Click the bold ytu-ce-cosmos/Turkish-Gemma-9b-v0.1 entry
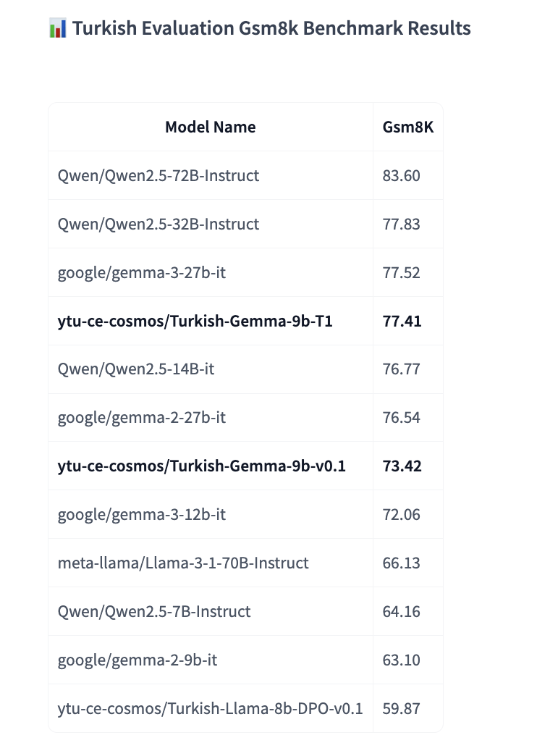 pyautogui.click(x=202, y=466)
